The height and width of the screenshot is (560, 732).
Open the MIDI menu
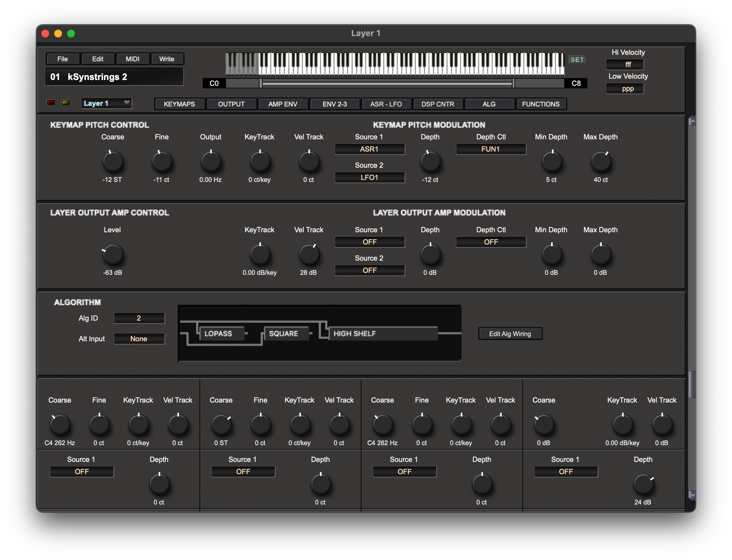coord(132,59)
